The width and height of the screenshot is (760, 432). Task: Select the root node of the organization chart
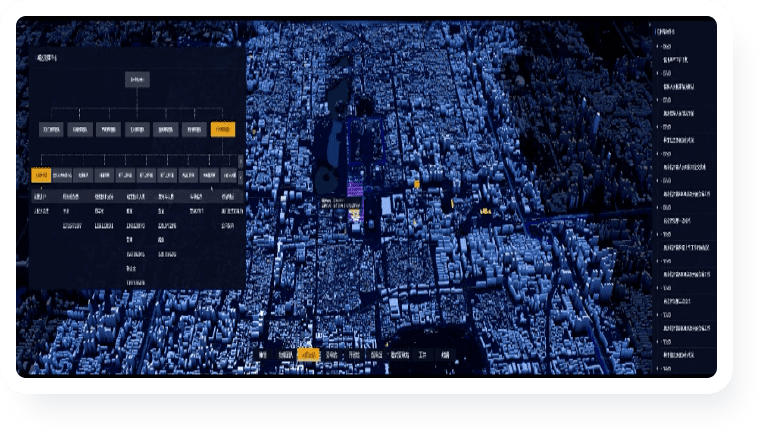tap(137, 80)
